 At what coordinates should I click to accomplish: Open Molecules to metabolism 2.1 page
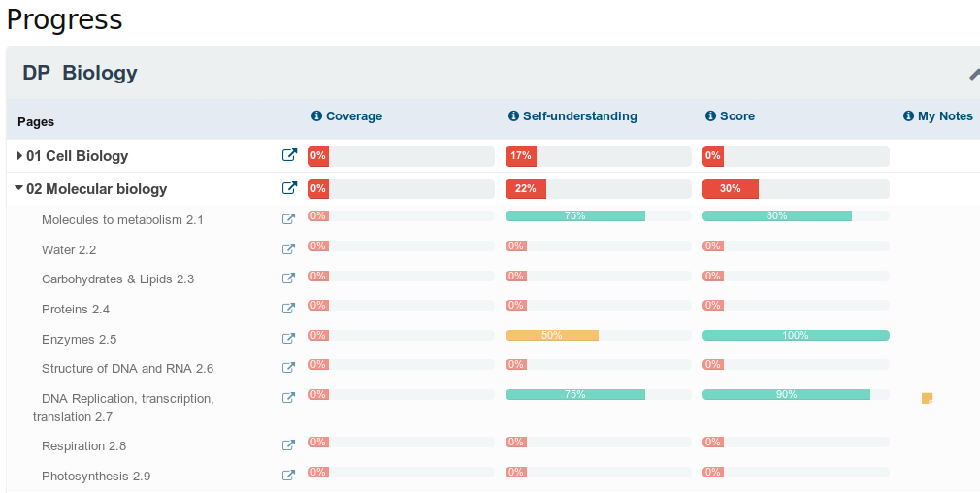coord(122,220)
